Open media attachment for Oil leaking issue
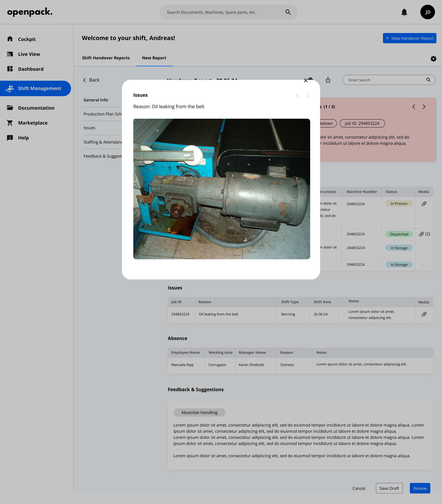The height and width of the screenshot is (504, 442). click(x=424, y=314)
